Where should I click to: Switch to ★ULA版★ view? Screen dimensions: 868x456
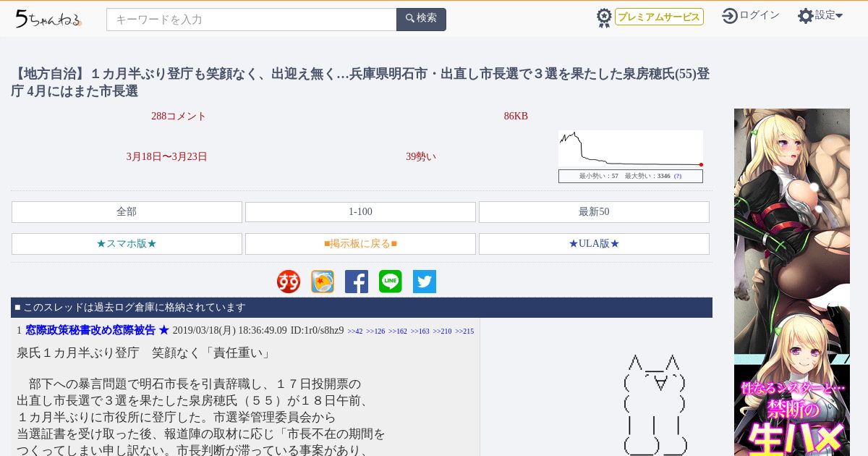594,244
